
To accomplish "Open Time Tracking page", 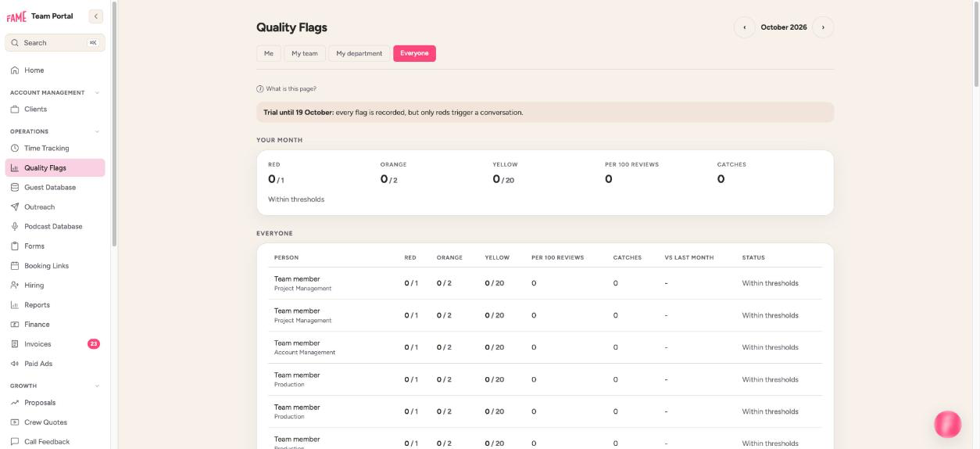I will click(x=55, y=149).
